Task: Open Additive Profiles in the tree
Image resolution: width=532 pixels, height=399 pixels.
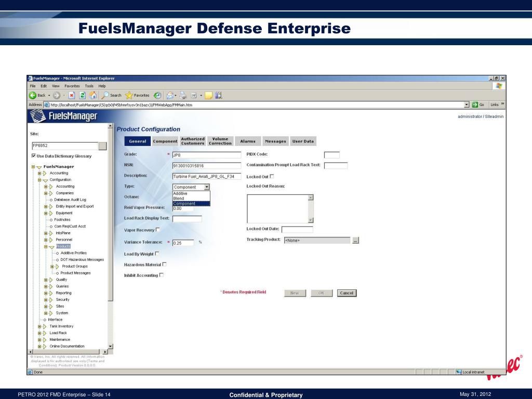Action: [74, 253]
